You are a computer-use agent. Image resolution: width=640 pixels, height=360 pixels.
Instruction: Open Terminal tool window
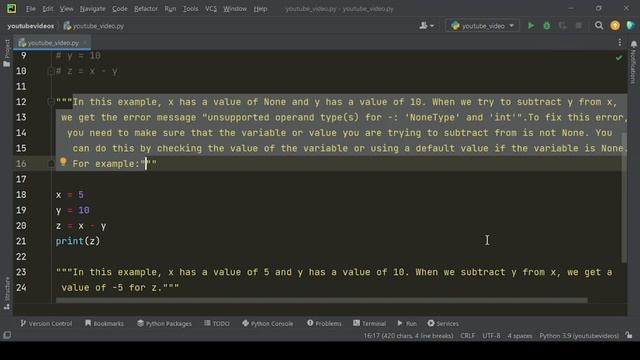click(369, 323)
